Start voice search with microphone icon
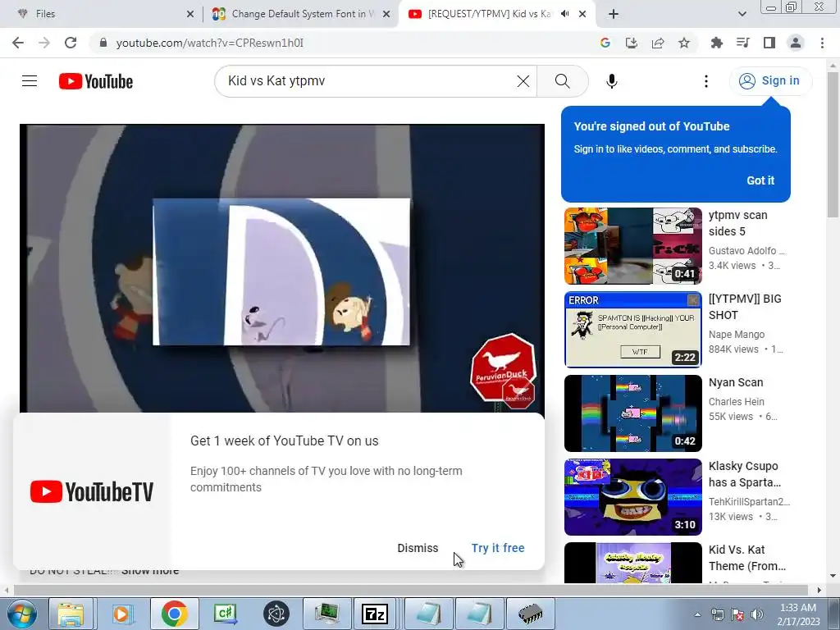 [611, 81]
